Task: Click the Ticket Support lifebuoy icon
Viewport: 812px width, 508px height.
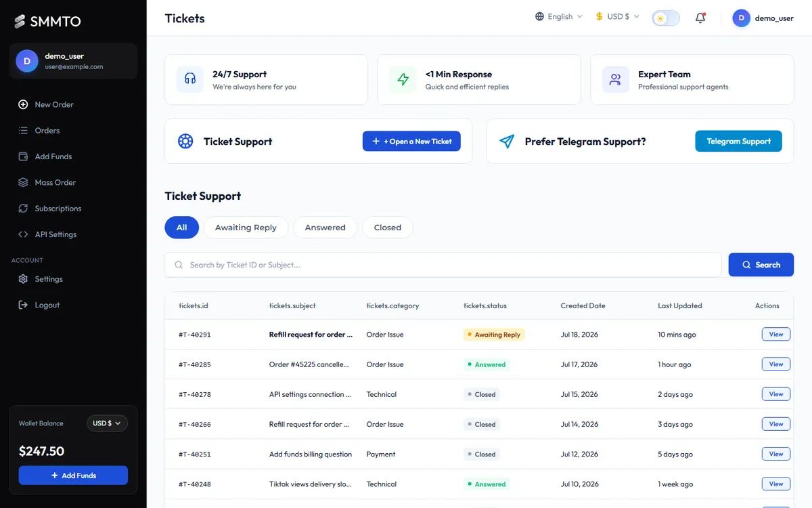Action: pos(185,142)
